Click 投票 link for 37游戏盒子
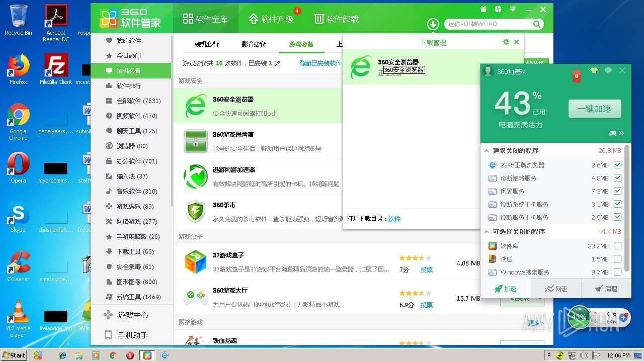644x362 pixels. pyautogui.click(x=427, y=269)
